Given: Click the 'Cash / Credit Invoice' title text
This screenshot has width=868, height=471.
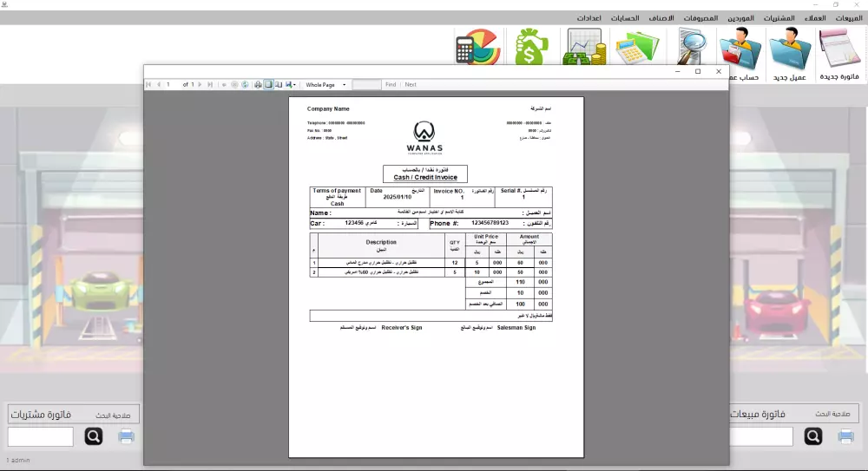Looking at the screenshot, I should tap(425, 178).
